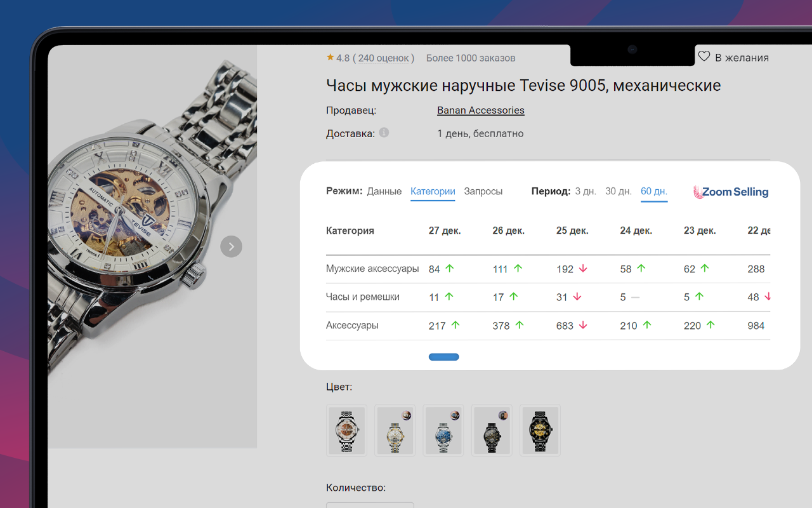Screen dimensions: 812x508
Task: Open the 240 оценок reviews link
Action: pos(384,58)
